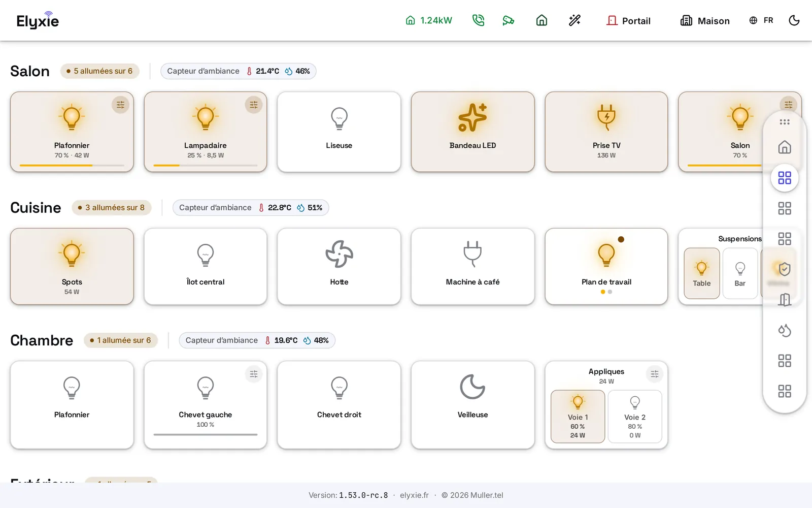Click the Elyxie logo
The width and height of the screenshot is (812, 508).
pos(38,20)
